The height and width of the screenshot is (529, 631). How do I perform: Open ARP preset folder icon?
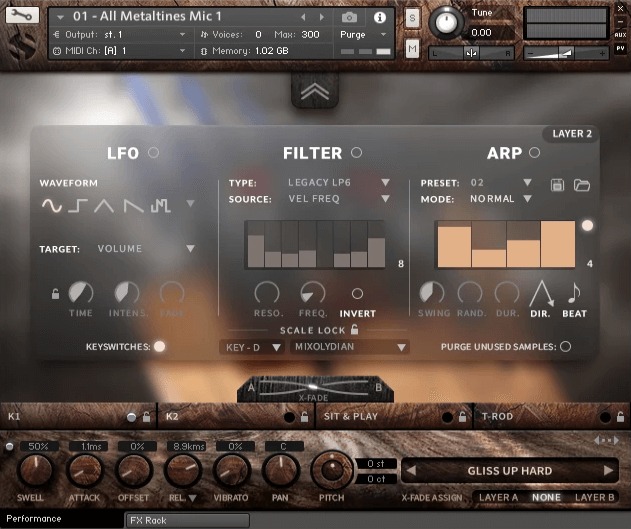[581, 185]
